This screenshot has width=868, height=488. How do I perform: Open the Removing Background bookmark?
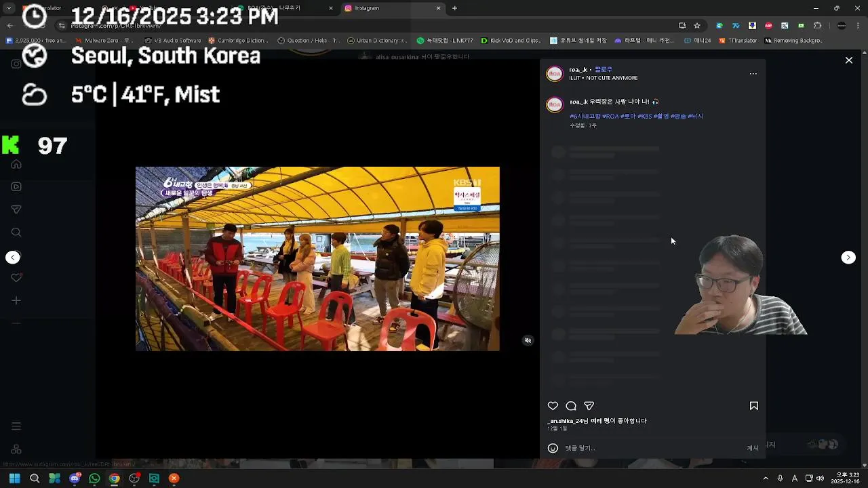tap(794, 41)
